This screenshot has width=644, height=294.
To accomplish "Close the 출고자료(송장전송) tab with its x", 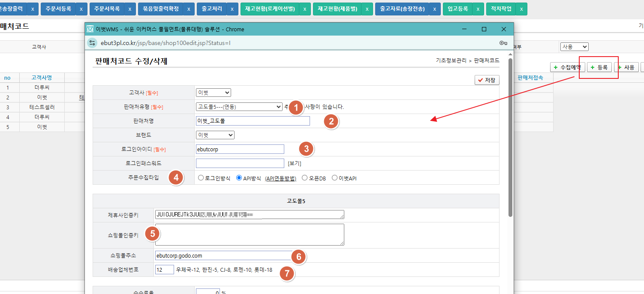I will 435,9.
